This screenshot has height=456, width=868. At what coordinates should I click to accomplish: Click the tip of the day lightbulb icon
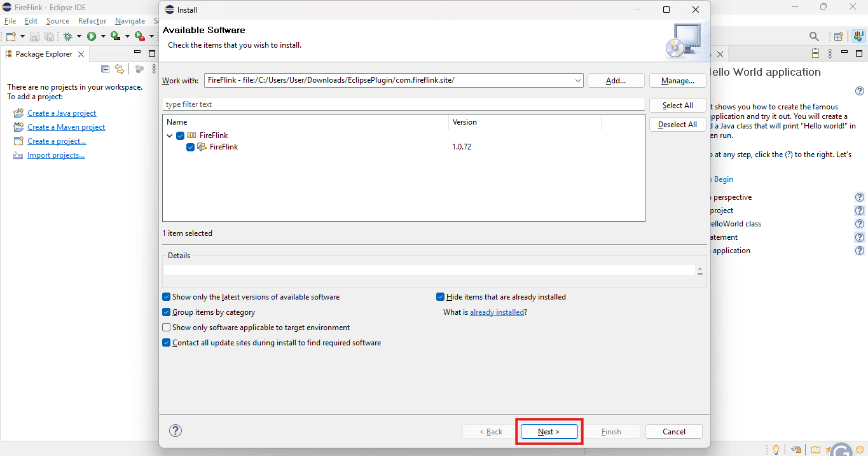776,450
